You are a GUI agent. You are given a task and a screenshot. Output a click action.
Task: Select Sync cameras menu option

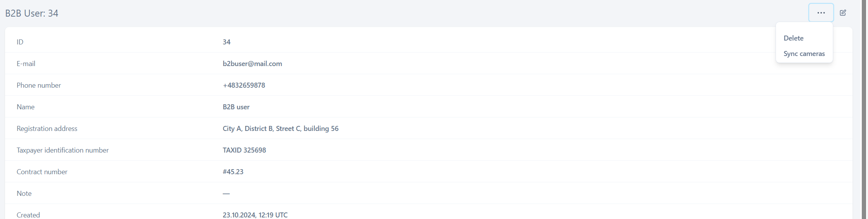804,54
